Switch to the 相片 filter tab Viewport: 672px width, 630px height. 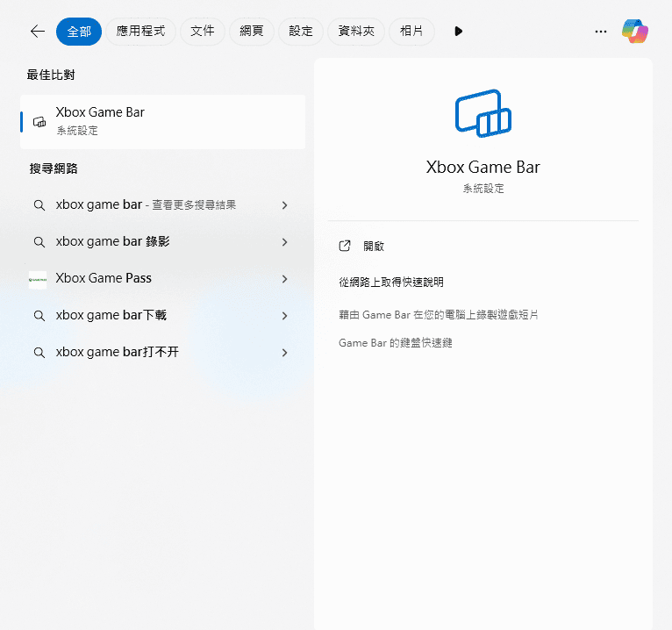tap(411, 32)
